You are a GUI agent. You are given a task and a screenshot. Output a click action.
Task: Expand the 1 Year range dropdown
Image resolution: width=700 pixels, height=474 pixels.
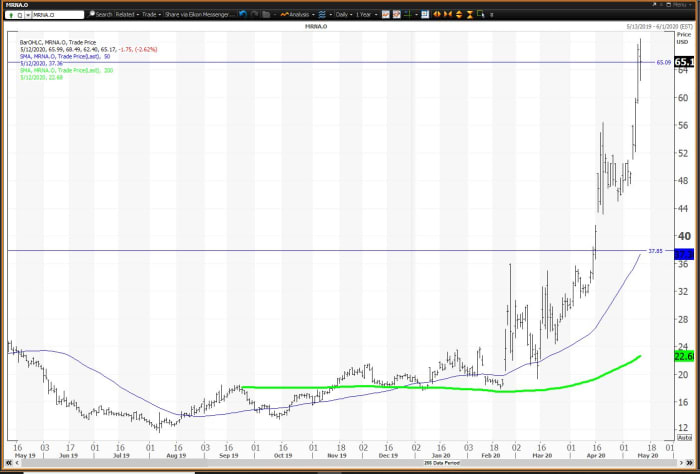(362, 14)
